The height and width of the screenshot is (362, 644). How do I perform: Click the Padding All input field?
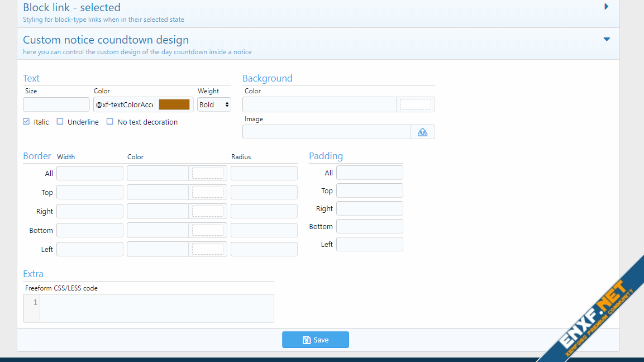click(x=369, y=173)
